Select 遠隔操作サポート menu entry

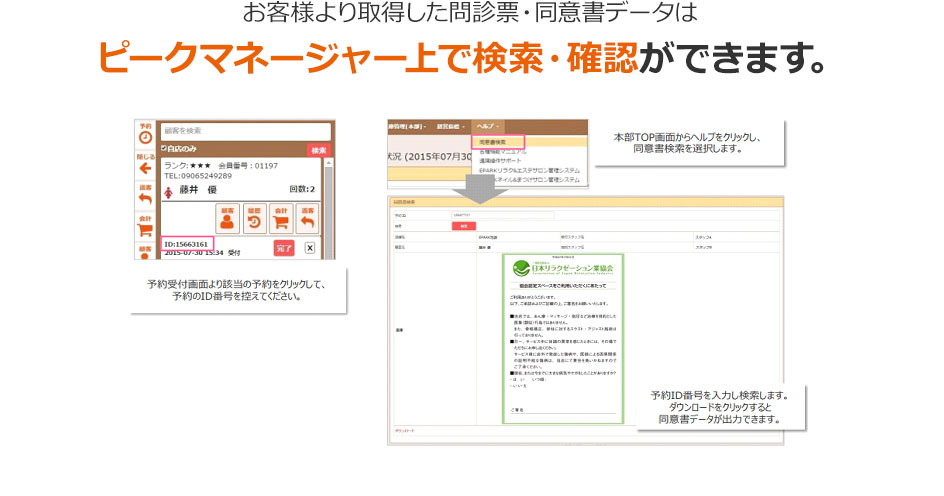[x=500, y=161]
